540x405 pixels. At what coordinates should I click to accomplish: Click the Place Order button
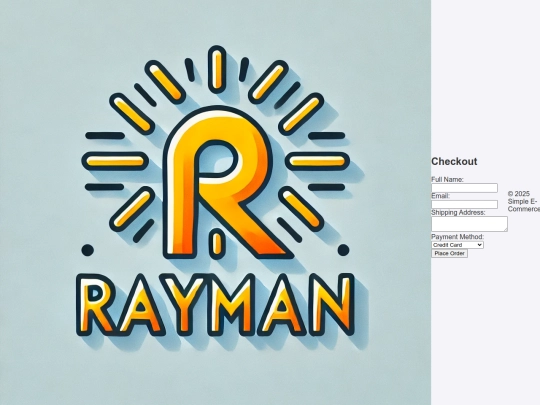(x=449, y=253)
